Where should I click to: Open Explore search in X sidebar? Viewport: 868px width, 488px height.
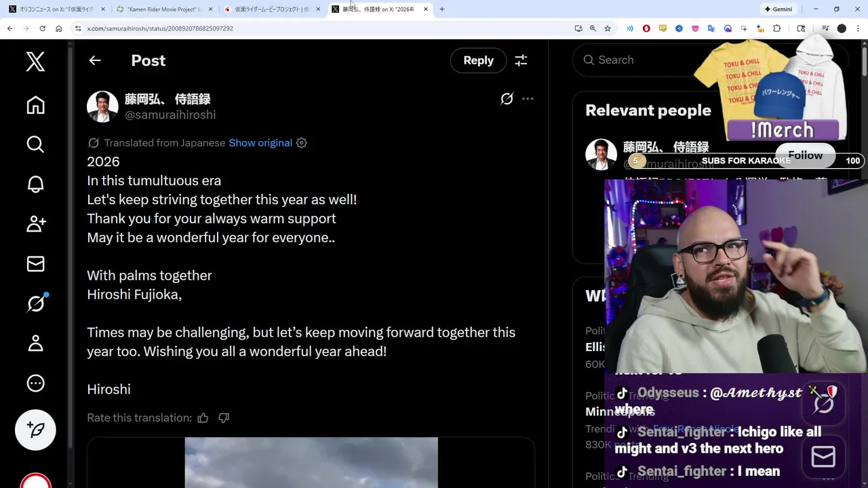[35, 144]
